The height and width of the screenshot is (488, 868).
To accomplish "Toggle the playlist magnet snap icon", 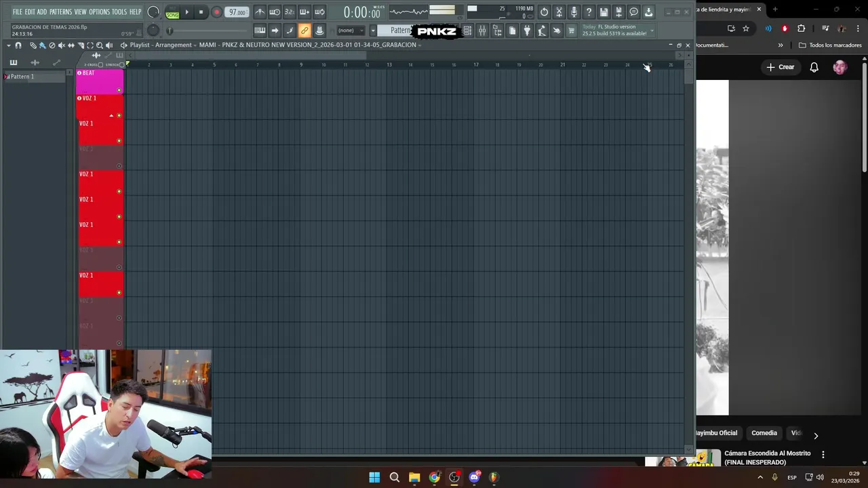I will (18, 45).
